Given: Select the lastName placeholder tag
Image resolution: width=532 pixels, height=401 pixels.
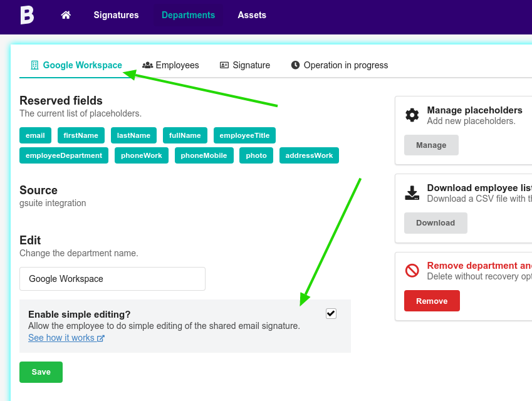Looking at the screenshot, I should [133, 135].
